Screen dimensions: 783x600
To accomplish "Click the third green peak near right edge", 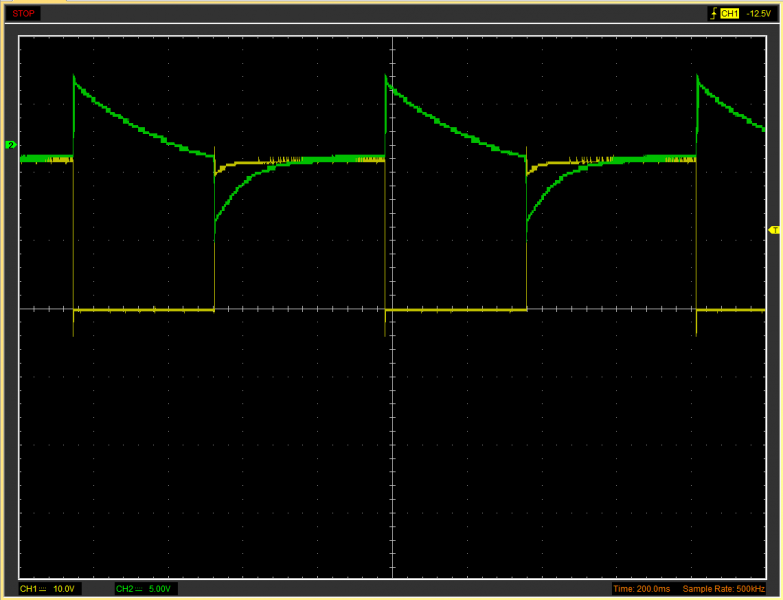I will 697,79.
